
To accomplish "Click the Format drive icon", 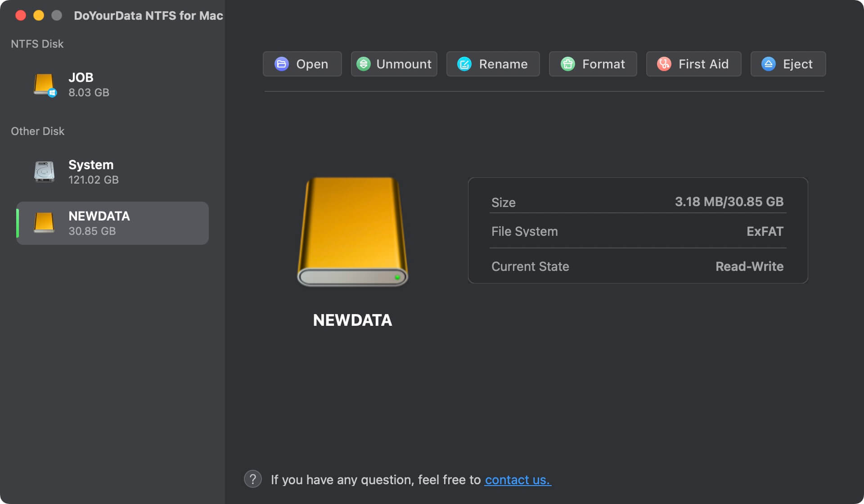I will pyautogui.click(x=567, y=64).
